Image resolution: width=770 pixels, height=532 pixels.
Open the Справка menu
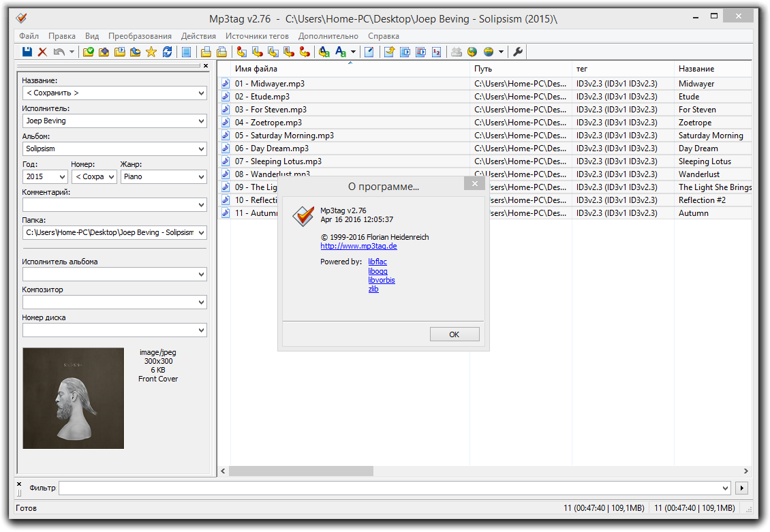(383, 36)
